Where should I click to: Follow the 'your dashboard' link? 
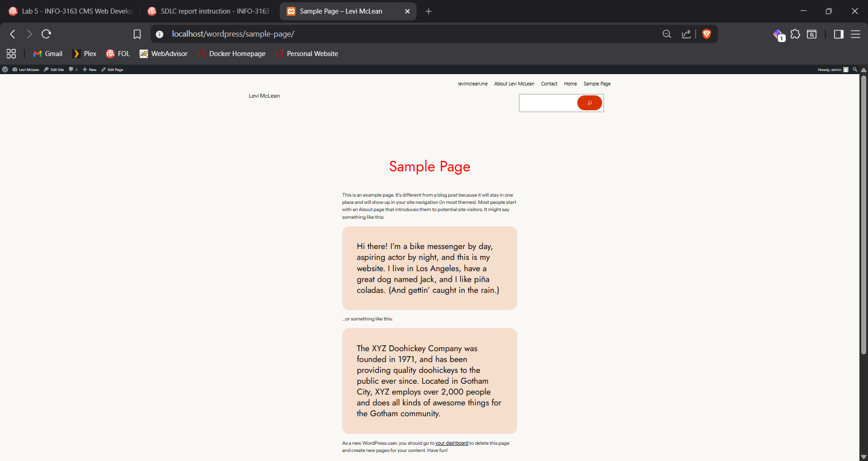point(451,443)
